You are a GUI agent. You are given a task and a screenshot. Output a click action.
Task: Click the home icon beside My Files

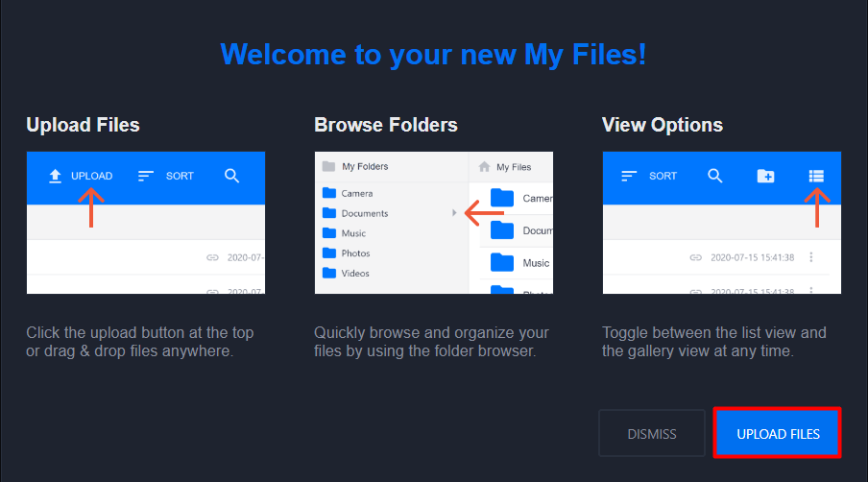(484, 166)
